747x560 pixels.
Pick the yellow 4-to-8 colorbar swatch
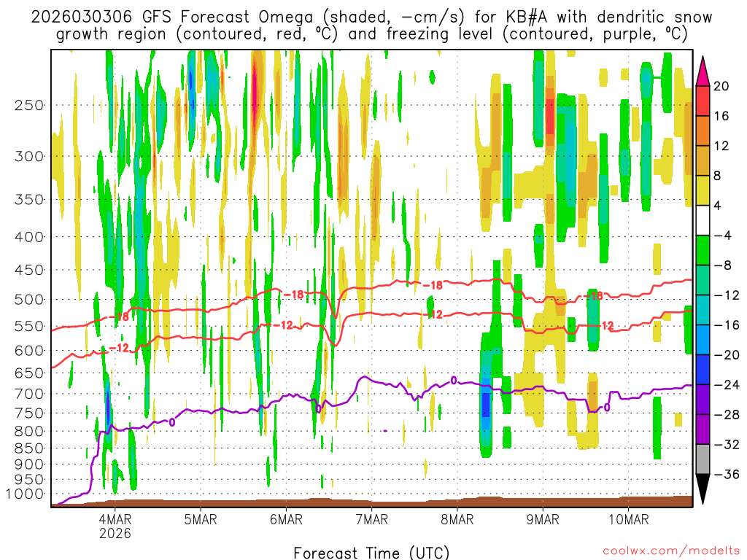[703, 190]
